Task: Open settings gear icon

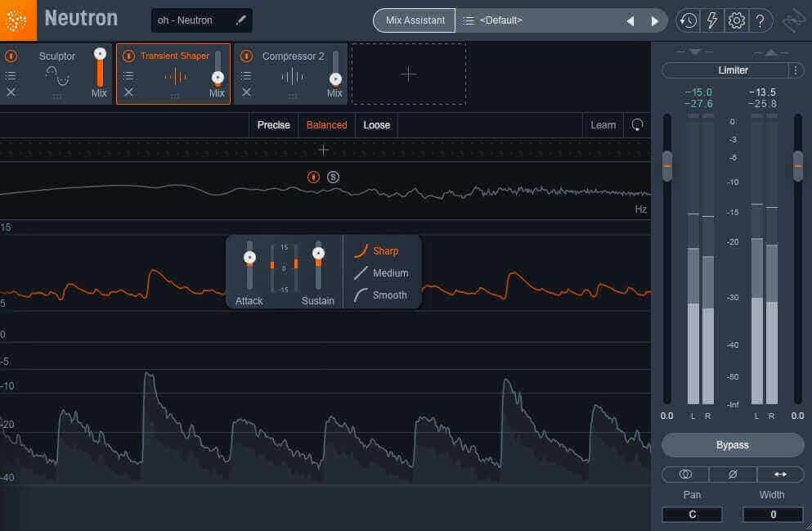Action: tap(736, 20)
